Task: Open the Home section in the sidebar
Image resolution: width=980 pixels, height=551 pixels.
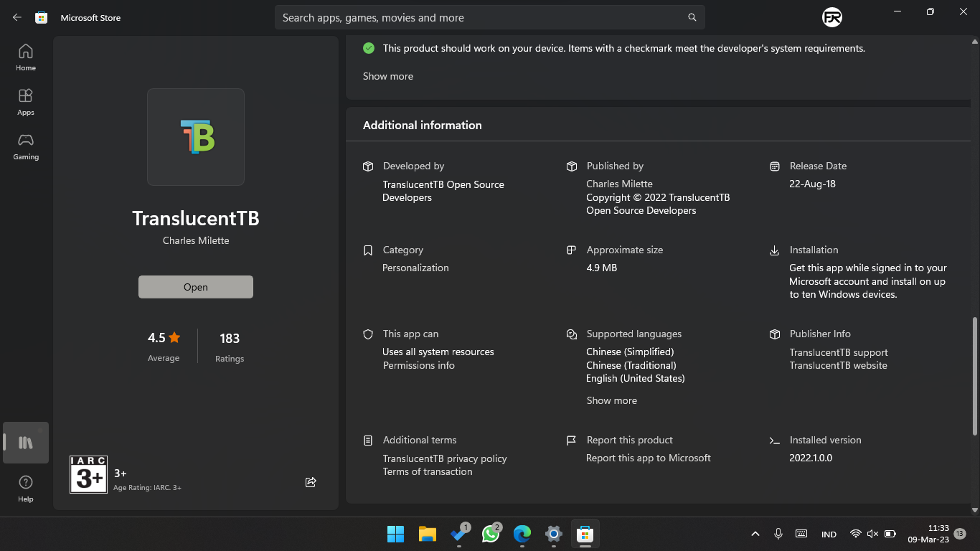Action: pos(25,57)
